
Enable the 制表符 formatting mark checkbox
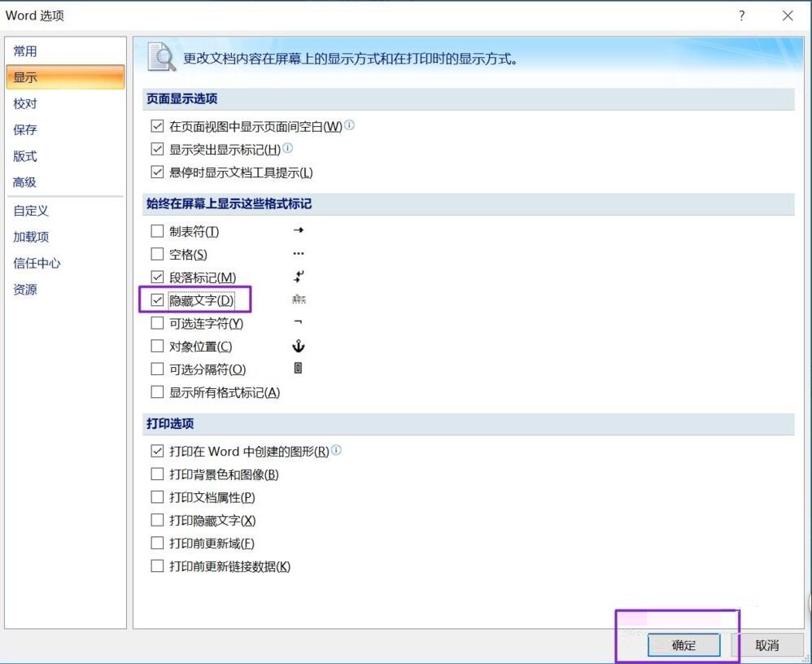(157, 231)
